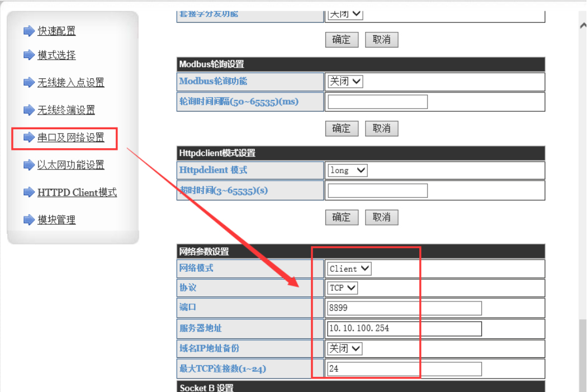587x392 pixels.
Task: Click the arrow icon beside 模块管理
Action: pyautogui.click(x=29, y=220)
